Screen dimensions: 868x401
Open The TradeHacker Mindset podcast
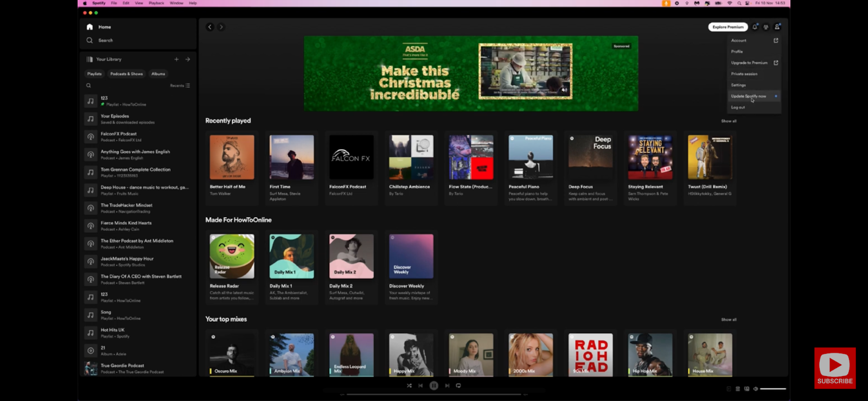point(138,208)
